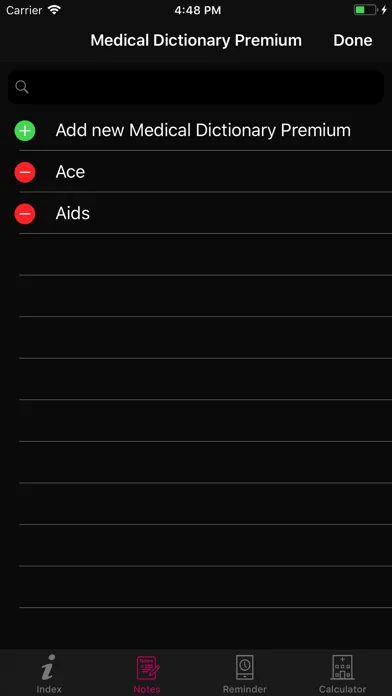Tap the green plus add icon

[x=25, y=130]
